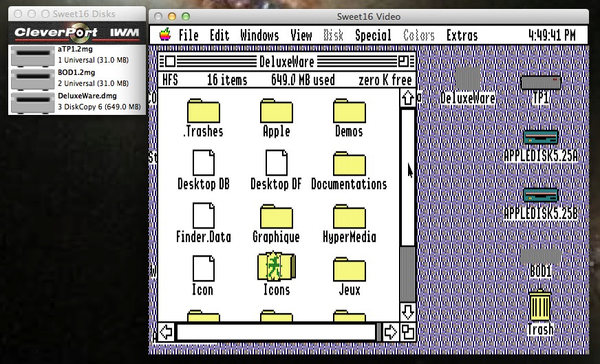Select the file icon named Icon
The image size is (600, 364).
(x=203, y=268)
